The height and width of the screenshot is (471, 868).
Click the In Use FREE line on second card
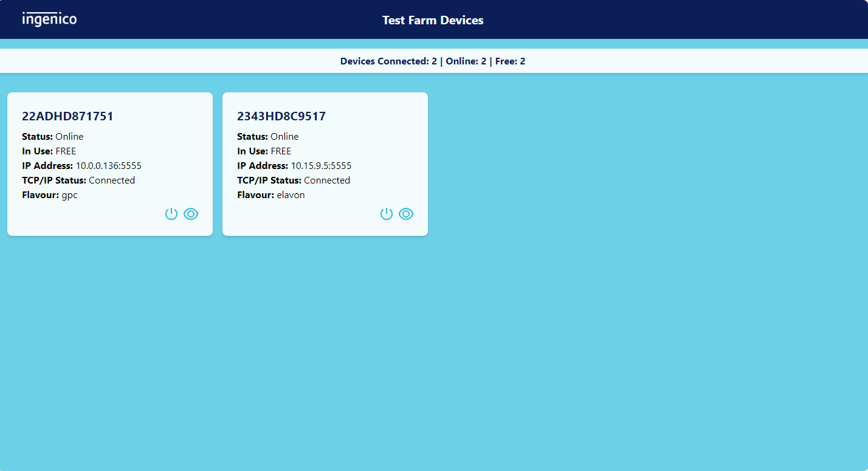264,151
